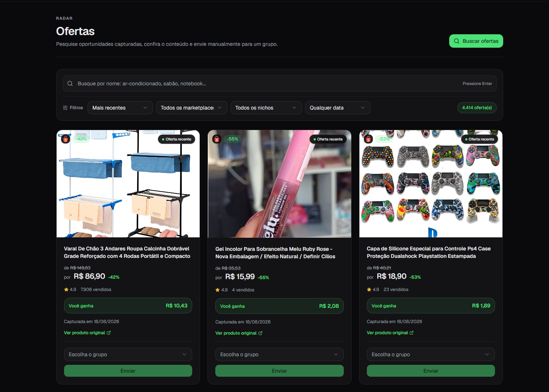549x392 pixels.
Task: Expand Escolha o grupo for Capa de Silicone
Action: (431, 354)
